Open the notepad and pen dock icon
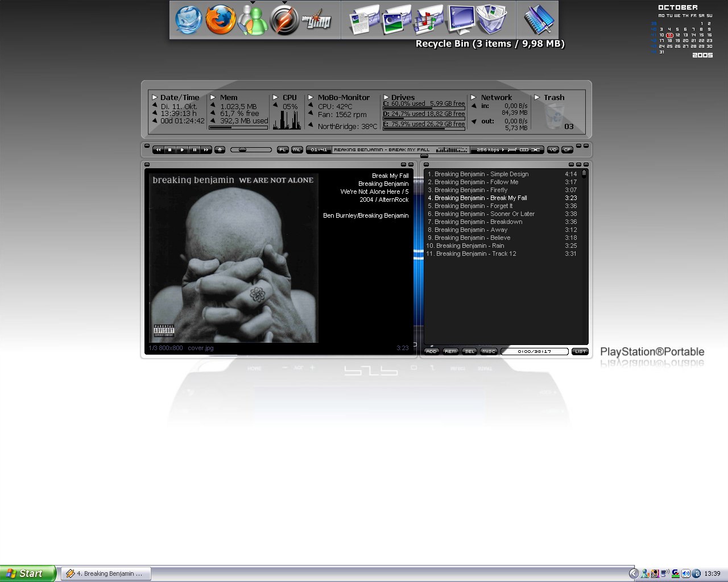This screenshot has width=728, height=582. [x=538, y=20]
